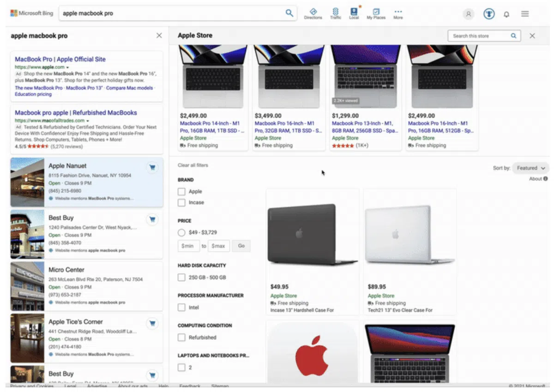Screen dimensions: 554x392
Task: Select the Local tab
Action: pyautogui.click(x=354, y=13)
